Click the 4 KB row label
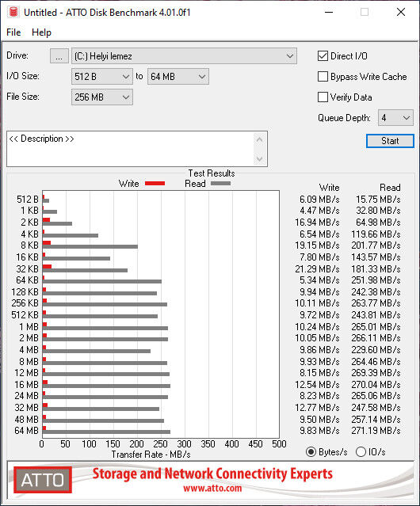The height and width of the screenshot is (506, 420). [x=29, y=234]
